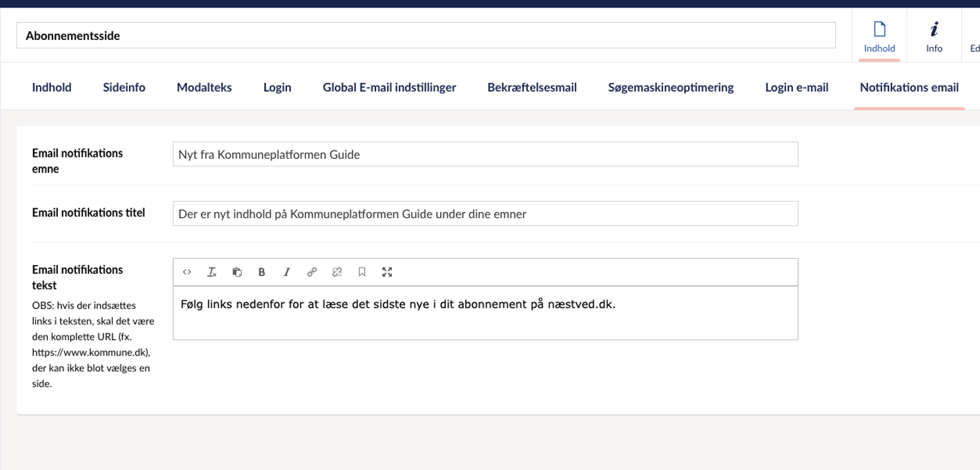Click the 'Email notifikations tekst' label
Screen dimensions: 980x470
[77, 277]
